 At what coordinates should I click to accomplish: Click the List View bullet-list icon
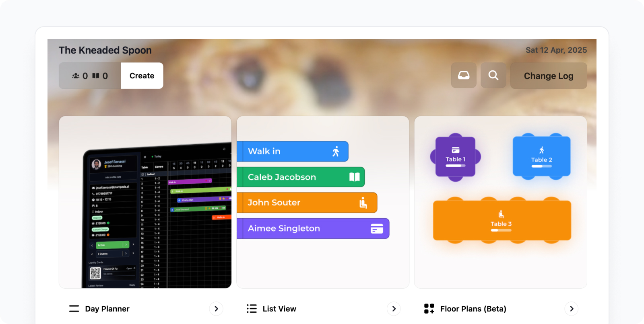(252, 309)
